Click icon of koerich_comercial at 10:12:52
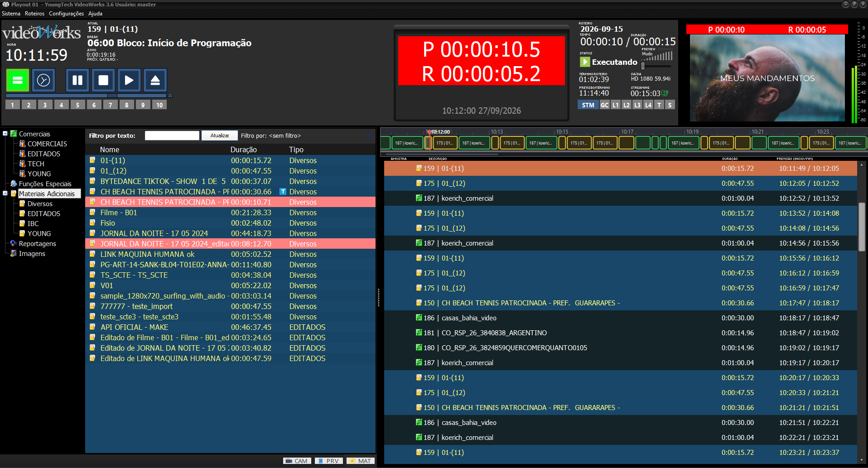 [x=419, y=198]
